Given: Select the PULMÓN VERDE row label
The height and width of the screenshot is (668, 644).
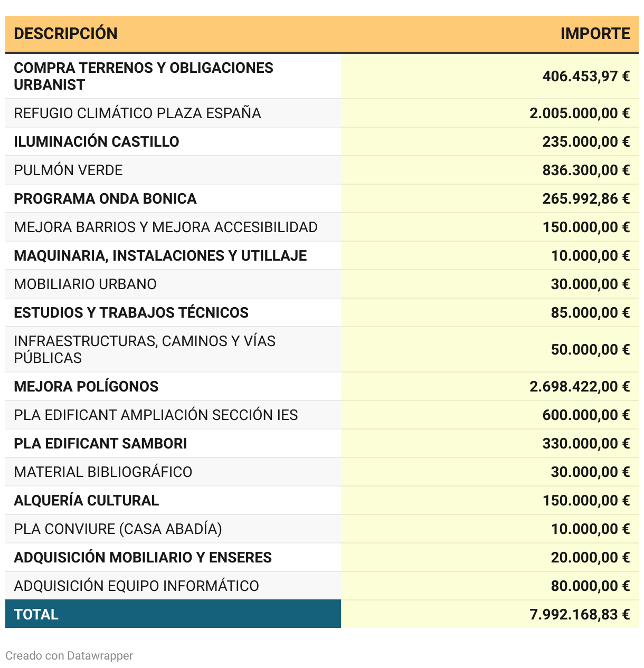Looking at the screenshot, I should pos(68,170).
